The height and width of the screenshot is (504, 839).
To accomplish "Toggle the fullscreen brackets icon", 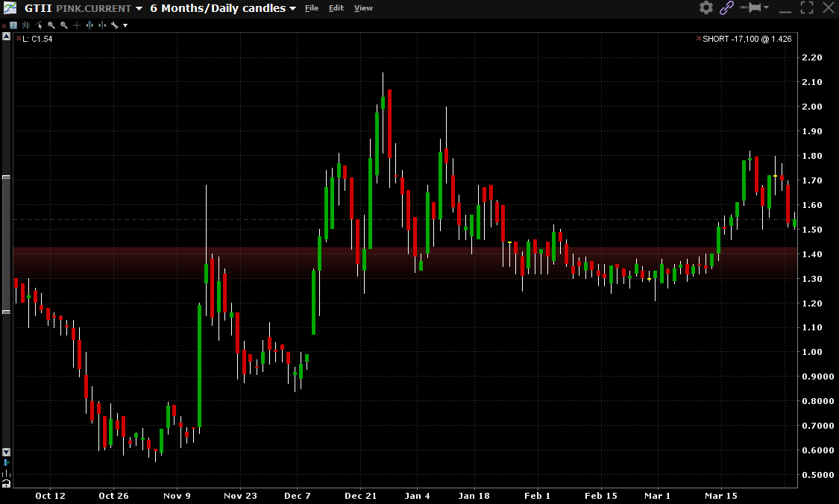I will tap(807, 7).
